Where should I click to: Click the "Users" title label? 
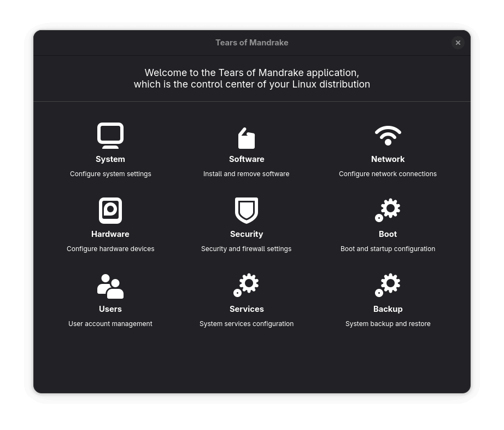pos(110,309)
